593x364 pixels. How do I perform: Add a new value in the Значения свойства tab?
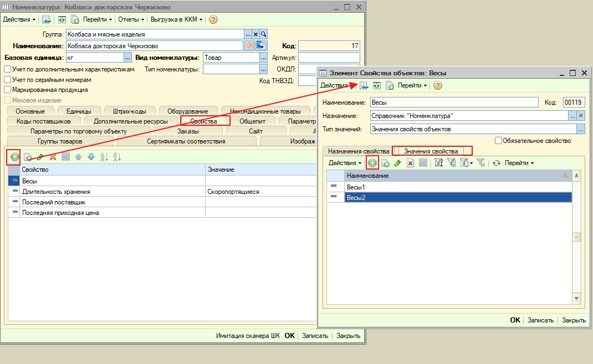372,163
